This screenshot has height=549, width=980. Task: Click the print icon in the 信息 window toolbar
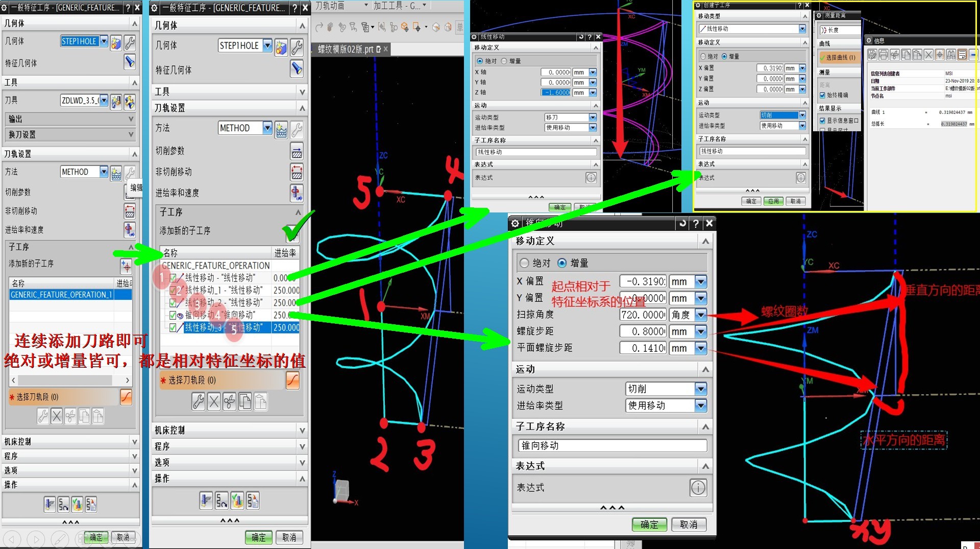coord(883,55)
